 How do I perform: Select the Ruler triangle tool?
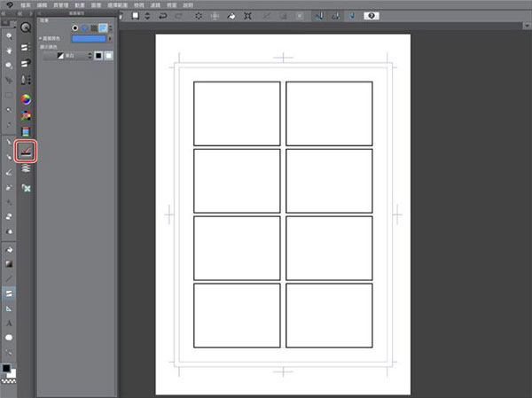pos(9,308)
